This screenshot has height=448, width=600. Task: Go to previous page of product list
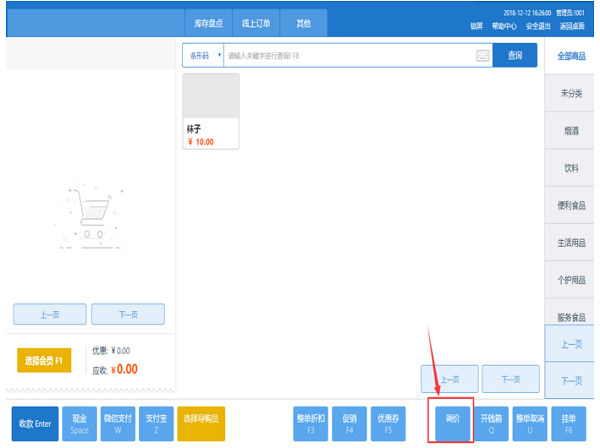click(x=450, y=379)
